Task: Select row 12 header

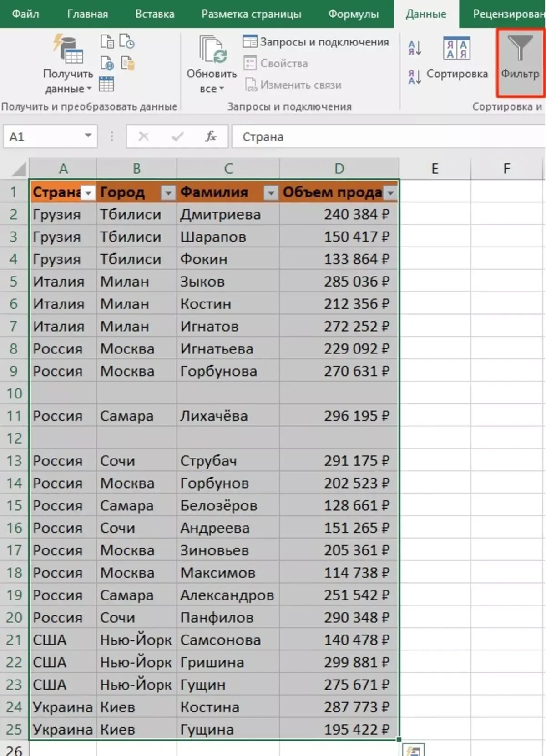Action: [x=14, y=438]
